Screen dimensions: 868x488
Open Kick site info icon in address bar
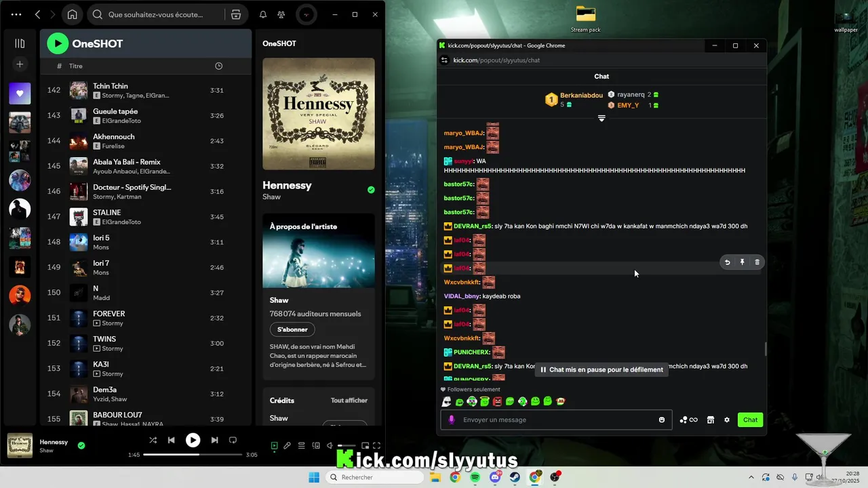tap(445, 60)
